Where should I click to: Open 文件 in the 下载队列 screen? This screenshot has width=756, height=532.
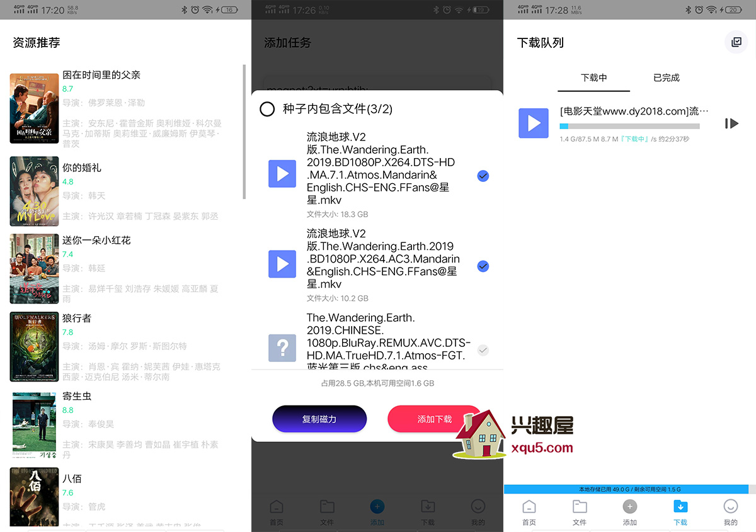580,512
